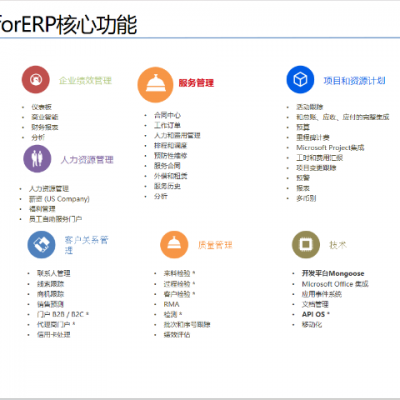Click the ERP核心功能 slide title
Viewport: 400px width, 400px height.
(x=68, y=25)
